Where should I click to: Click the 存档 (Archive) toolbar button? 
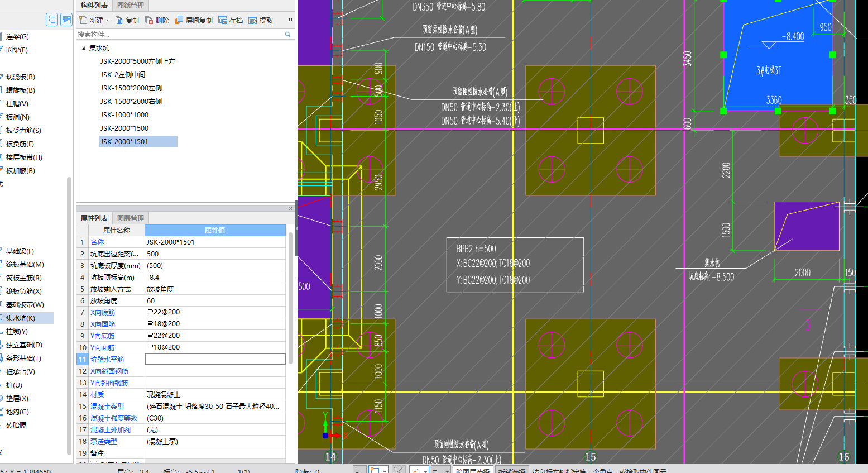click(x=231, y=20)
